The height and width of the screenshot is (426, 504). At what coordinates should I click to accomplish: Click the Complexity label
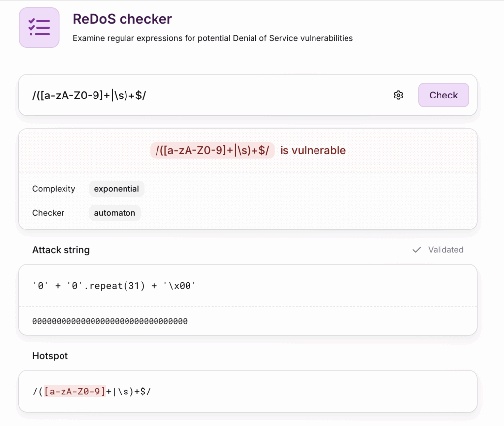coord(54,189)
